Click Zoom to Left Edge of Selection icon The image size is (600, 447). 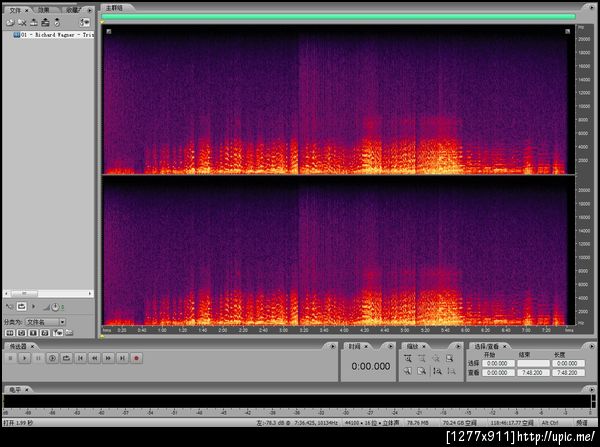pyautogui.click(x=408, y=371)
